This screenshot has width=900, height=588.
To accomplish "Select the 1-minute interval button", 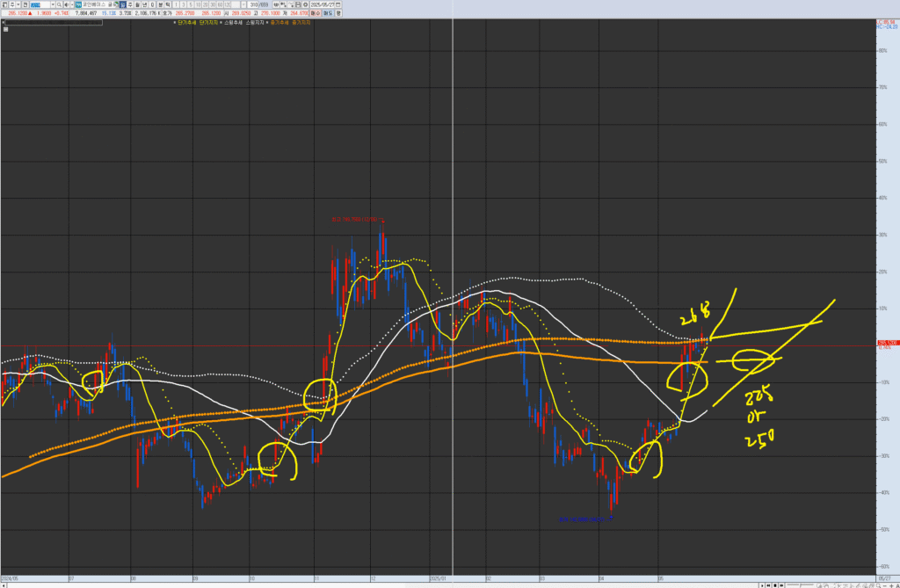I will (x=176, y=4).
